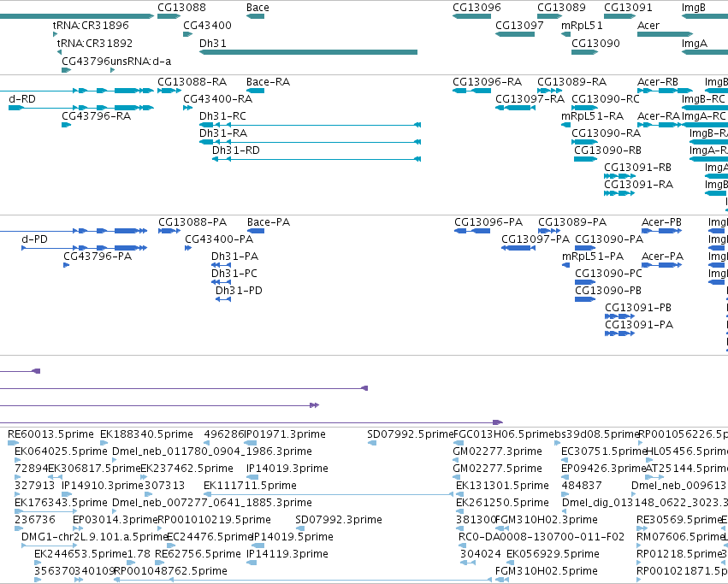This screenshot has height=584, width=728.
Task: Click the Bace-RA transcript
Action: coord(256,91)
